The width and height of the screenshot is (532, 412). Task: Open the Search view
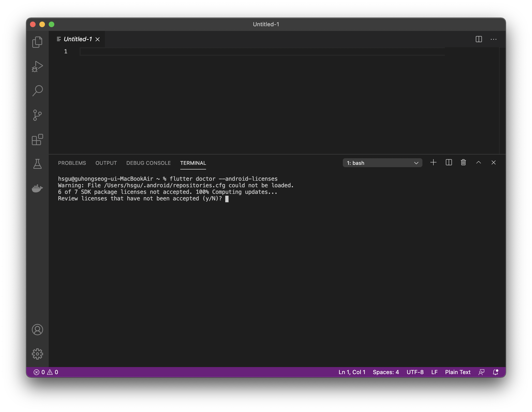37,91
